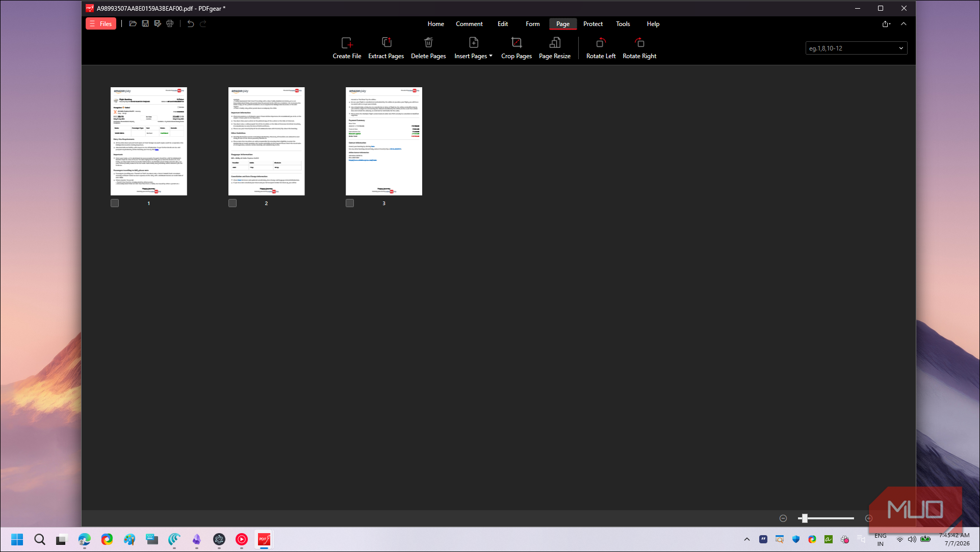Check the checkbox for page 1

(115, 203)
